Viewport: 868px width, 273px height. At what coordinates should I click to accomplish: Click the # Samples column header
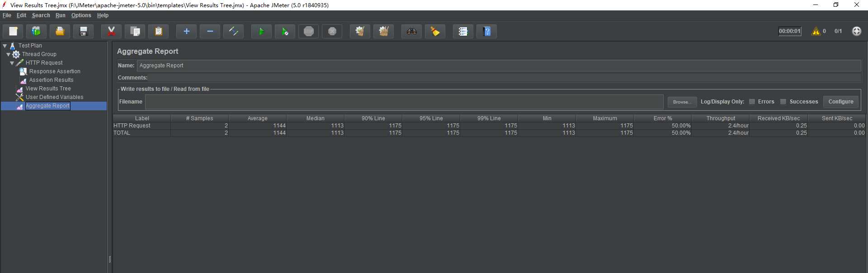(199, 118)
